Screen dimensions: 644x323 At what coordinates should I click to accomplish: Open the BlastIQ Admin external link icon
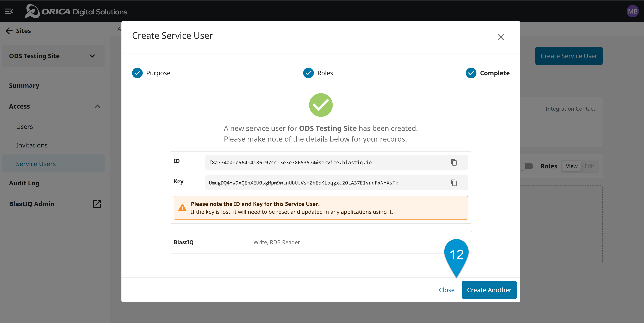pyautogui.click(x=97, y=204)
